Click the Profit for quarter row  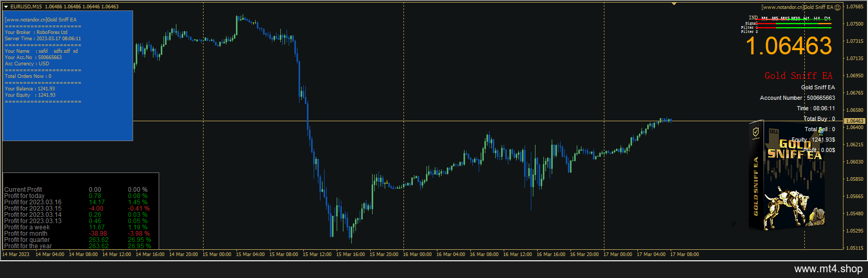[77, 240]
